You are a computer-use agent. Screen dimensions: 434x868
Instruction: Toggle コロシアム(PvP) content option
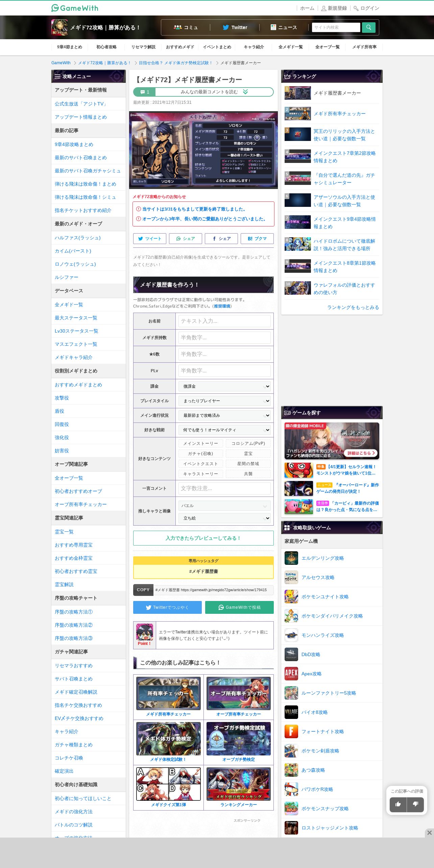[x=248, y=443]
